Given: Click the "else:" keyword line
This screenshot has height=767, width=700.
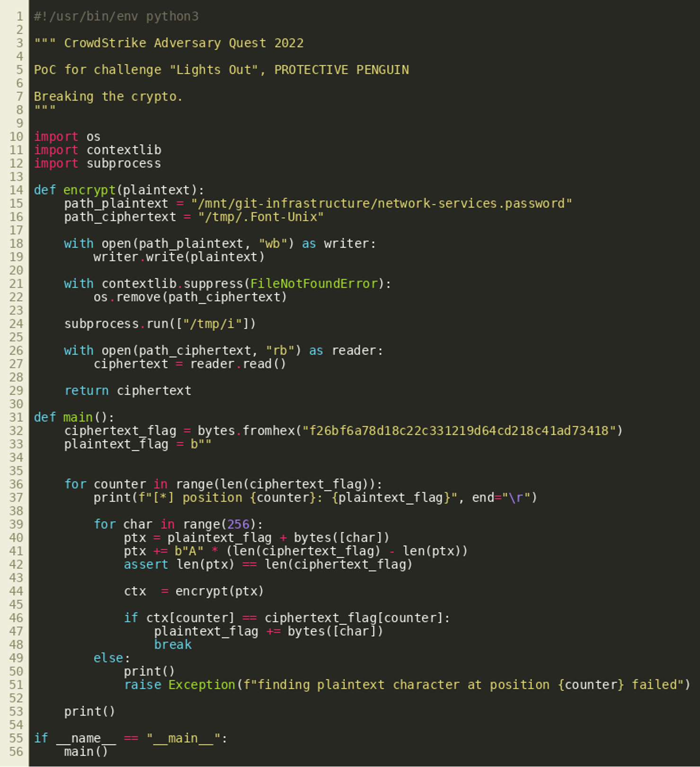Looking at the screenshot, I should tap(112, 658).
